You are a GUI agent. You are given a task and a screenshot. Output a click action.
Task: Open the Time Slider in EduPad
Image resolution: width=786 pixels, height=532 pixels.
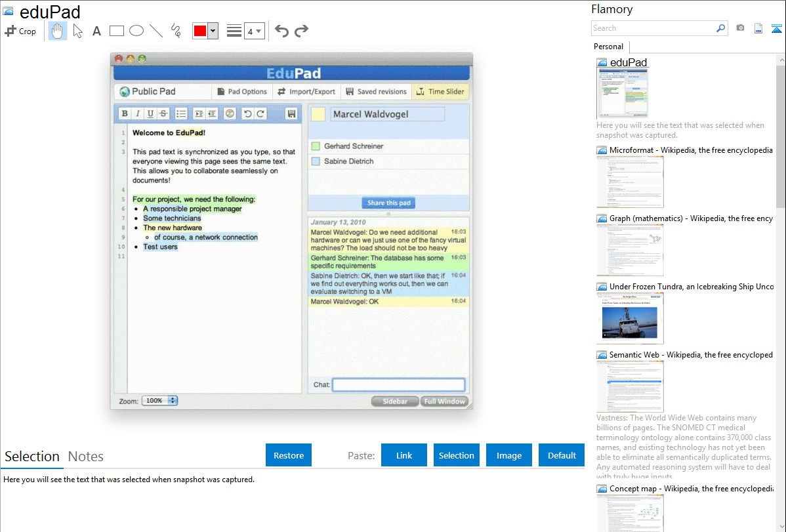coord(440,92)
